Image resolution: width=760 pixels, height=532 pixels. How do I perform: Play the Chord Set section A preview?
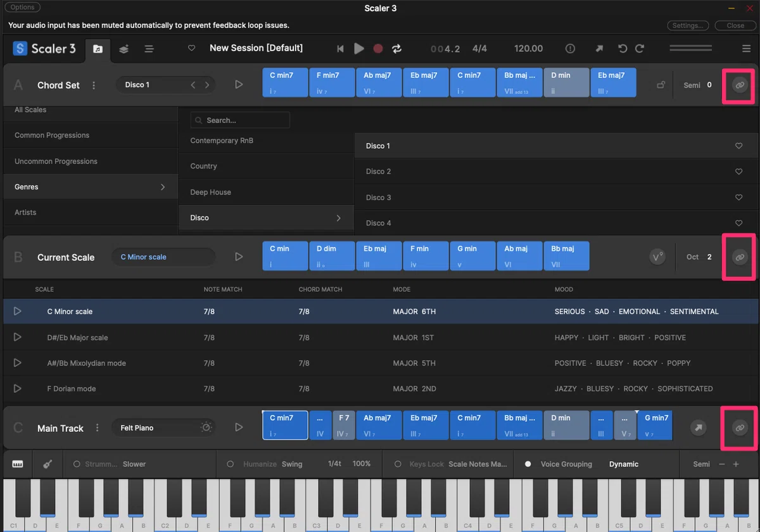pyautogui.click(x=239, y=84)
